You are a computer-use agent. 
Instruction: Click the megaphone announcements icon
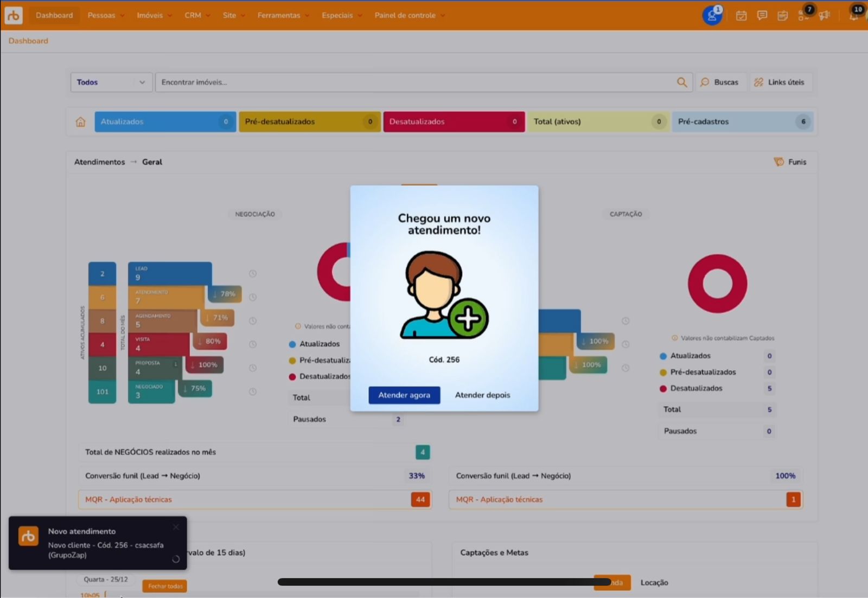[x=825, y=16]
